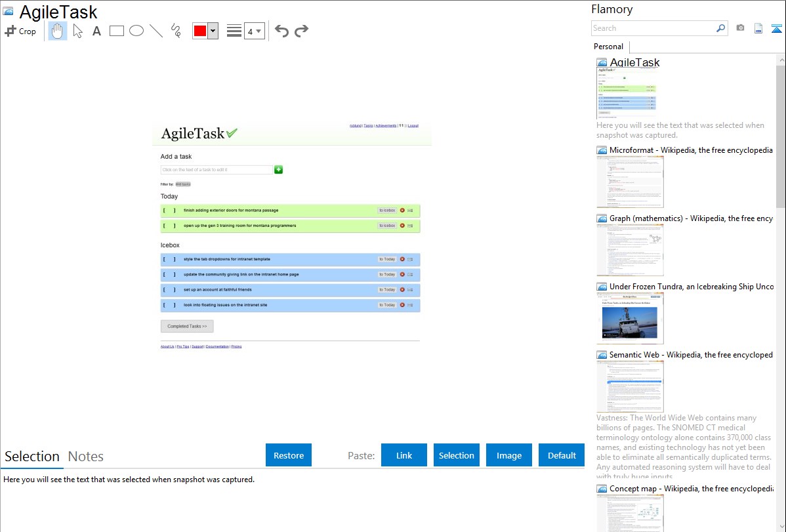Check off 'set up an account' task
Image resolution: width=786 pixels, height=532 pixels.
tap(169, 290)
